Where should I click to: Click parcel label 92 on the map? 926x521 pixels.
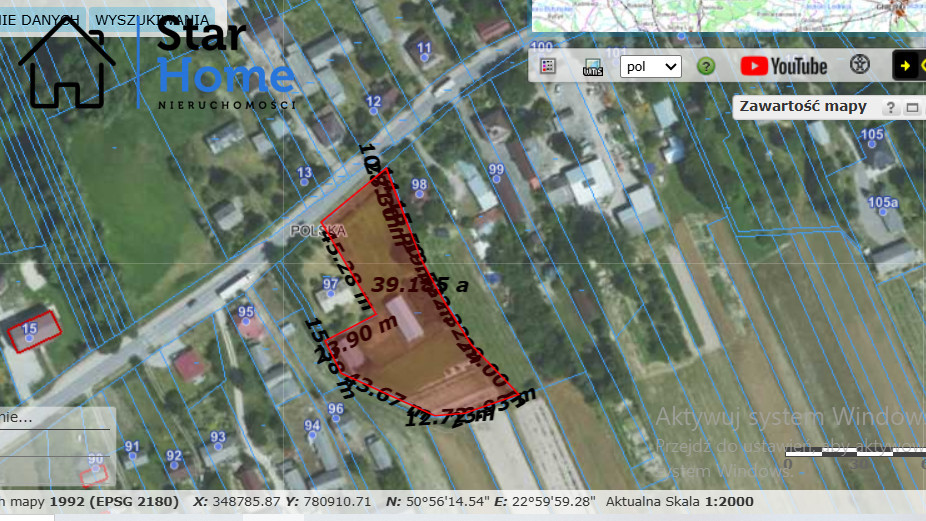tap(174, 456)
